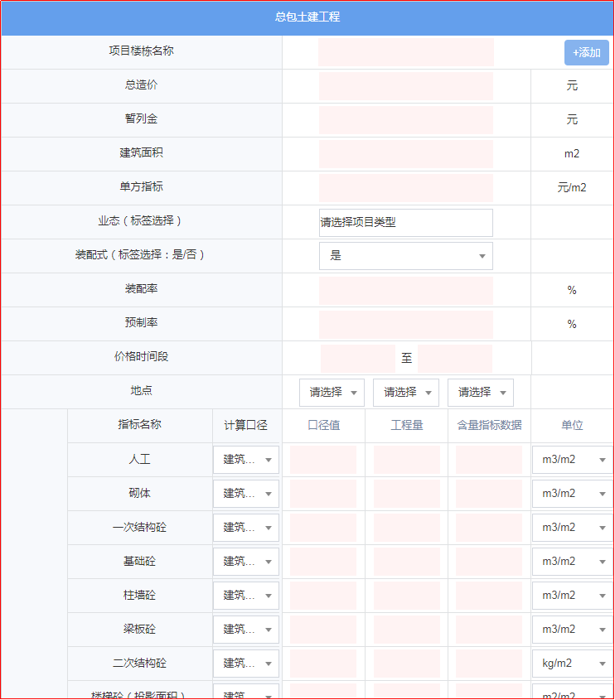
Task: Click the 项目楼栋名称 input field
Action: 406,52
